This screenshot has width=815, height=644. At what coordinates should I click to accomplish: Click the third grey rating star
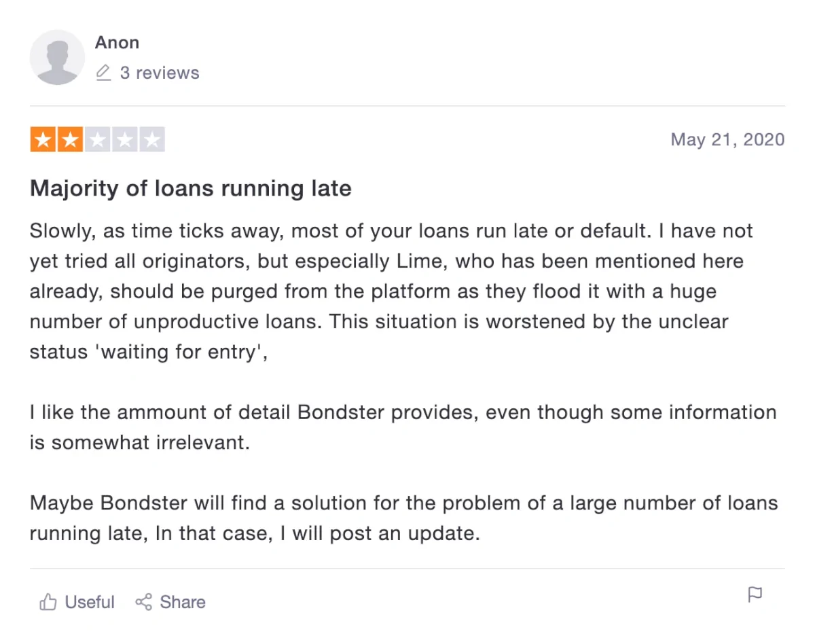98,140
